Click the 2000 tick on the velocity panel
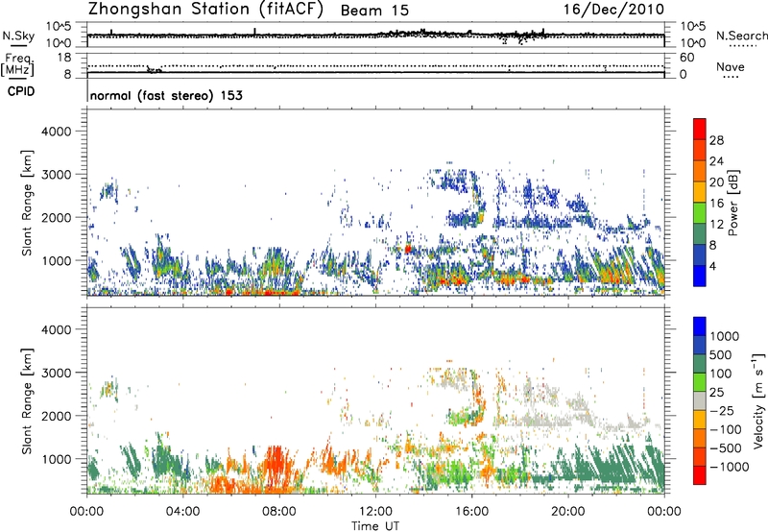The width and height of the screenshot is (768, 532). 56,416
